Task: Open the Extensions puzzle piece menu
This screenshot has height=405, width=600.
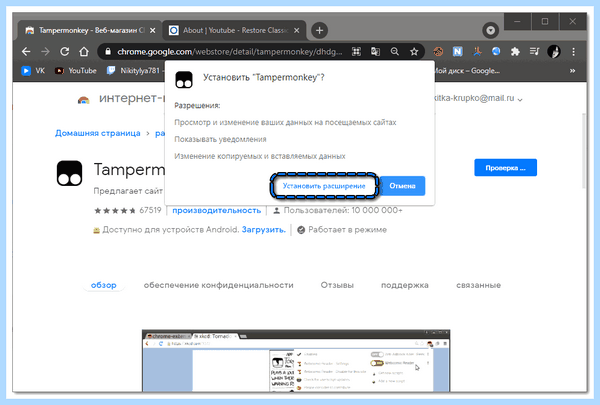Action: (515, 52)
